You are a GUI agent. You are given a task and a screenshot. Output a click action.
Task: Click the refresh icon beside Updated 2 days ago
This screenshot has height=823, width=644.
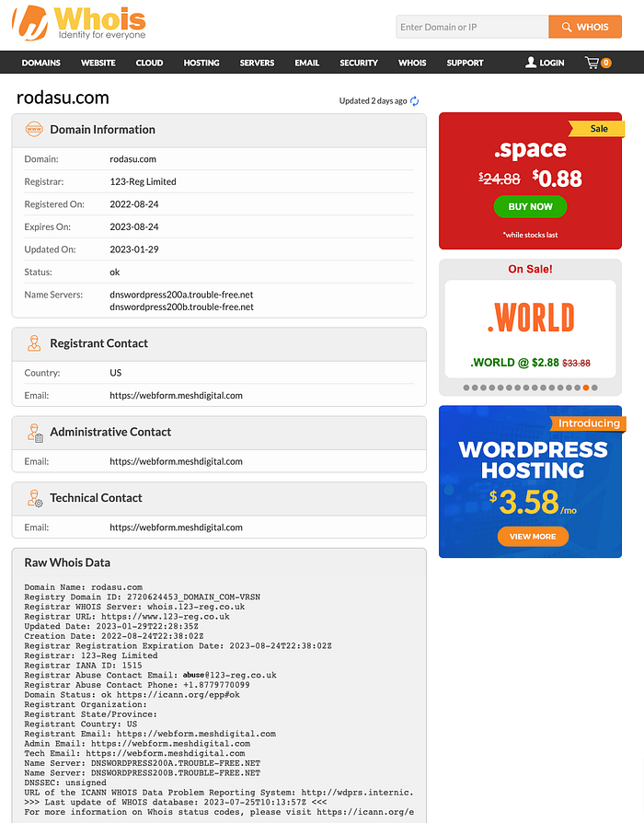click(x=414, y=100)
